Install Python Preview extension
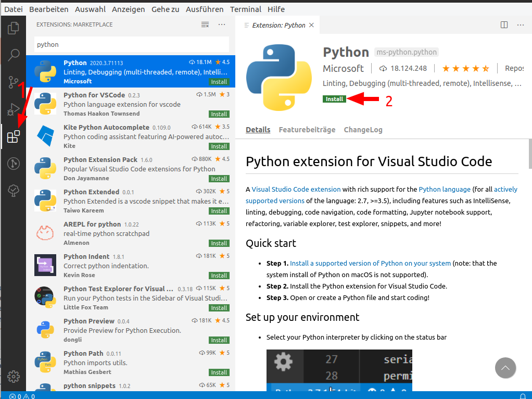Viewport: 532px width, 399px height. pyautogui.click(x=219, y=340)
